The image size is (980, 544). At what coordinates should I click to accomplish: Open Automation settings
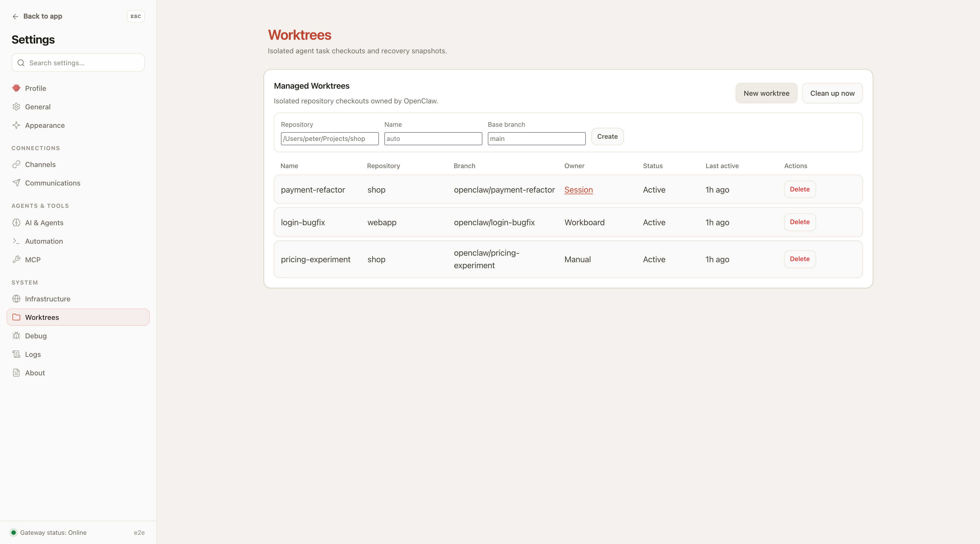click(78, 241)
